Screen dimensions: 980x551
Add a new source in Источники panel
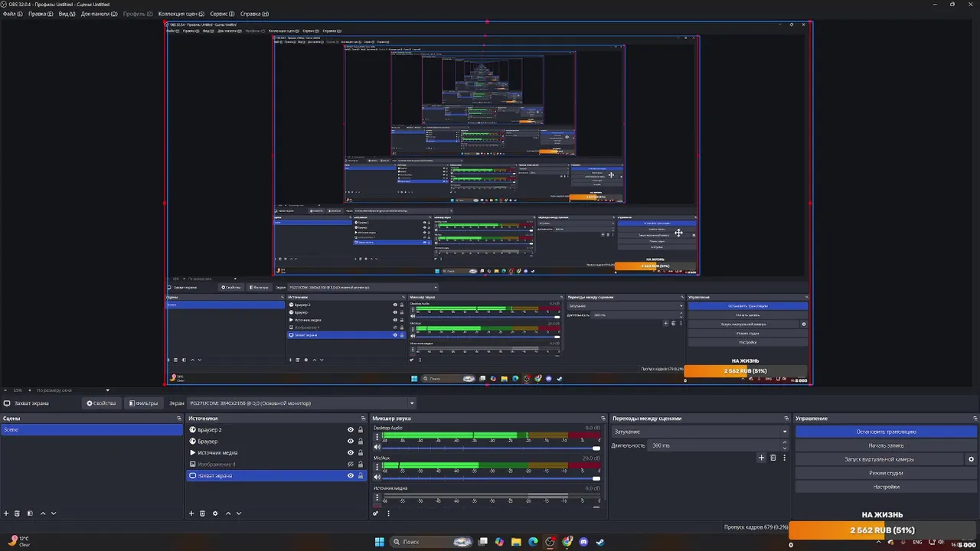click(191, 514)
